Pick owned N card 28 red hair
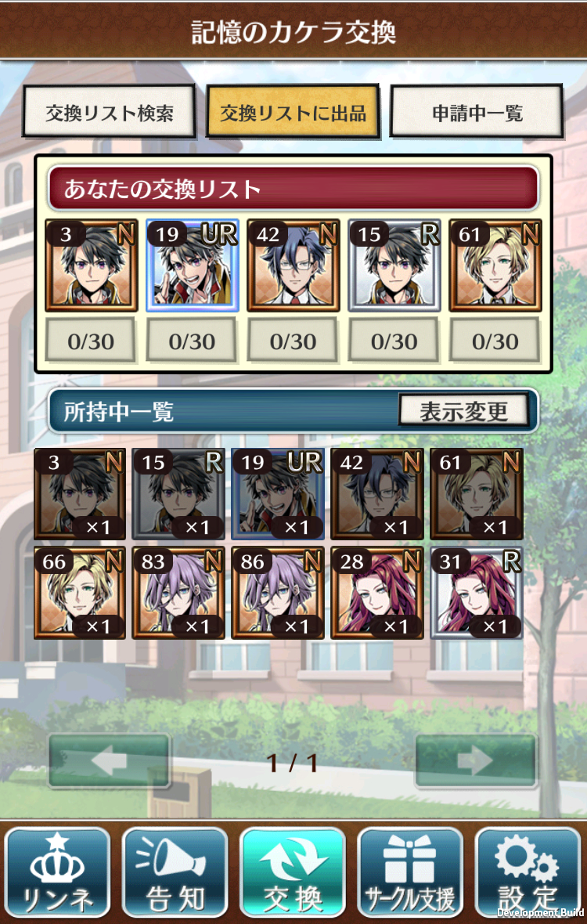 pyautogui.click(x=377, y=593)
